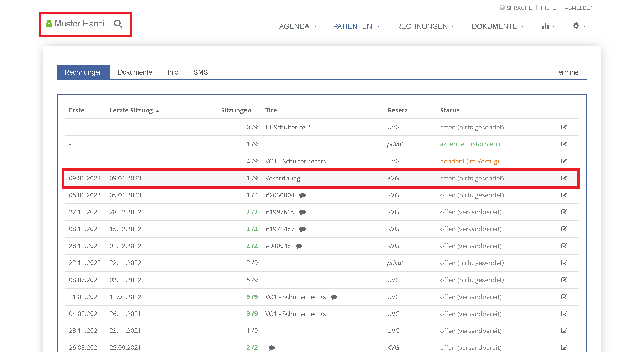Click the HILFE link
Image resolution: width=644 pixels, height=352 pixels.
(x=548, y=8)
